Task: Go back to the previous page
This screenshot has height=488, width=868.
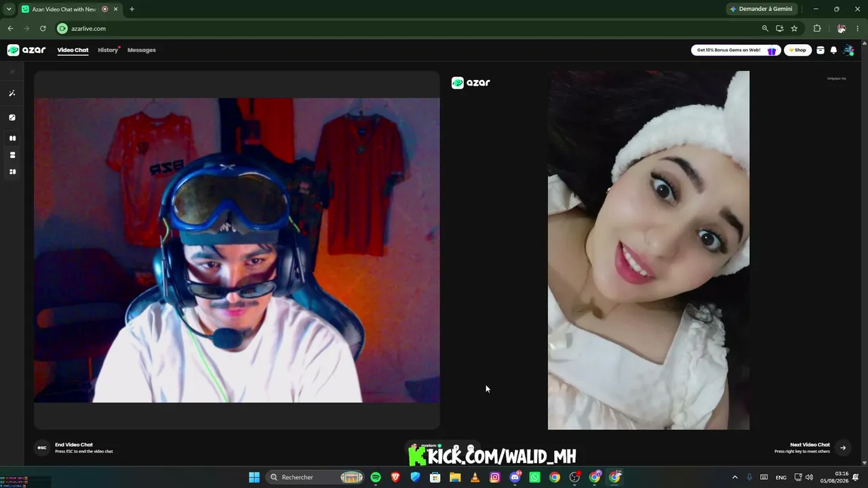Action: (x=10, y=28)
